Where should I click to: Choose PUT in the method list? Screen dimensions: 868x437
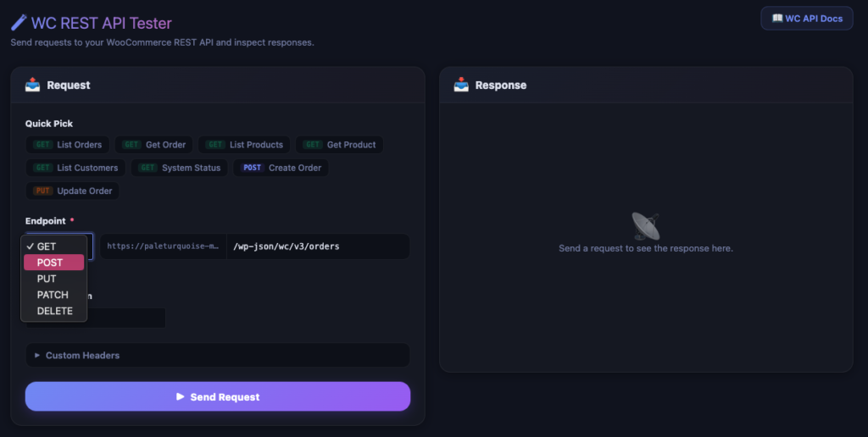pos(53,279)
